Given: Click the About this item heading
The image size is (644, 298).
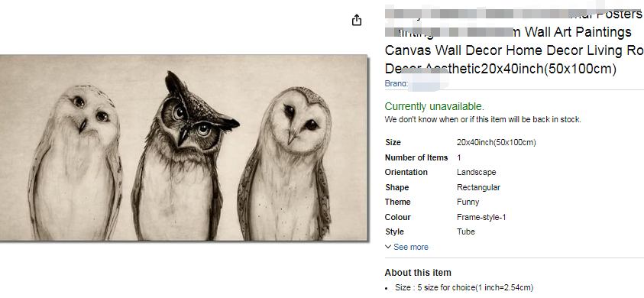Looking at the screenshot, I should [x=418, y=273].
